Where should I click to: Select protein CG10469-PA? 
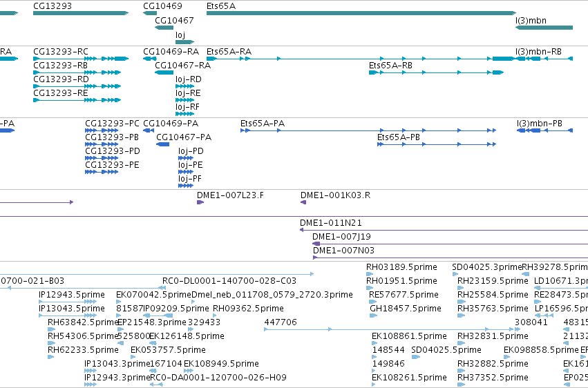(x=171, y=123)
